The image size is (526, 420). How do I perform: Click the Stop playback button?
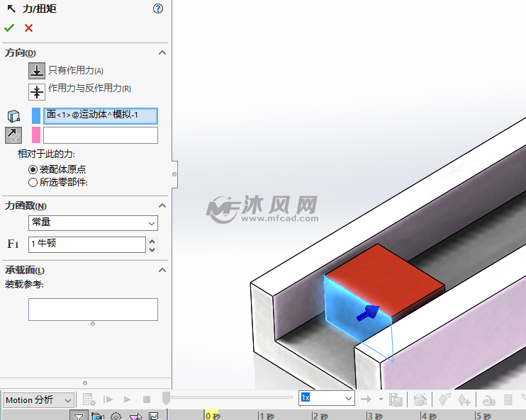[x=147, y=399]
